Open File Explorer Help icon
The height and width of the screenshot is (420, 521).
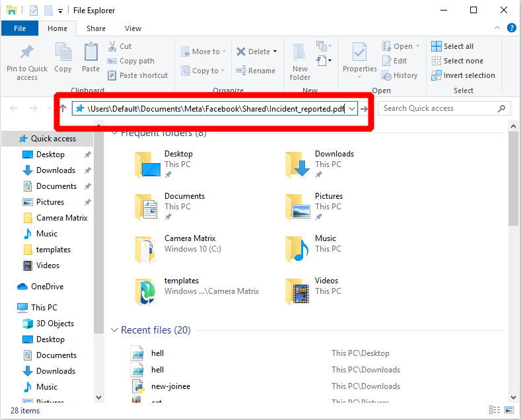pyautogui.click(x=511, y=28)
